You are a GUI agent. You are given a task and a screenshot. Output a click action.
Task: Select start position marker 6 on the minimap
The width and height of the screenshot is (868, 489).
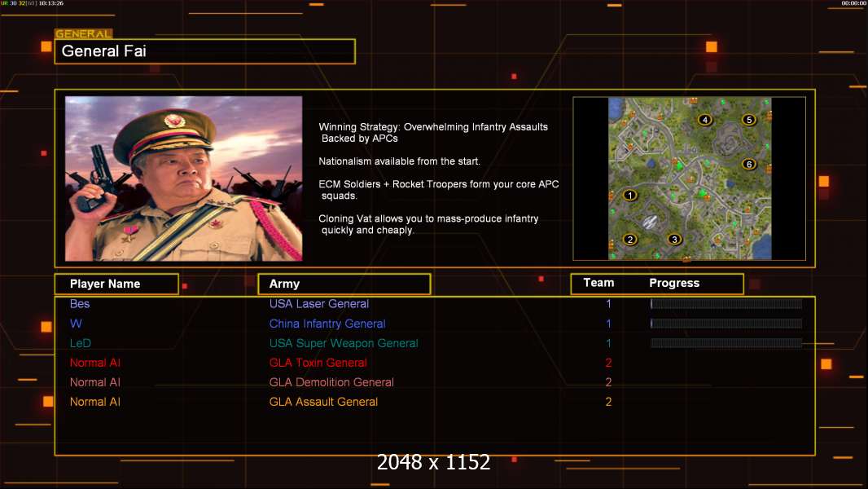(x=749, y=164)
